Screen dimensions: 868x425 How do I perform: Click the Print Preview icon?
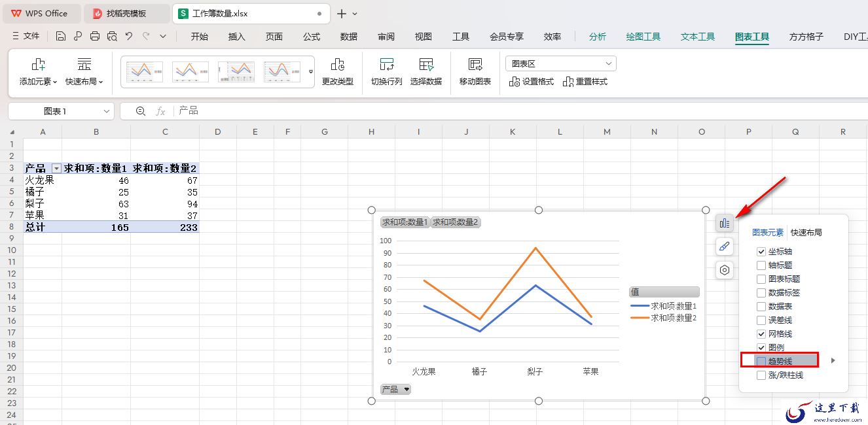[112, 37]
